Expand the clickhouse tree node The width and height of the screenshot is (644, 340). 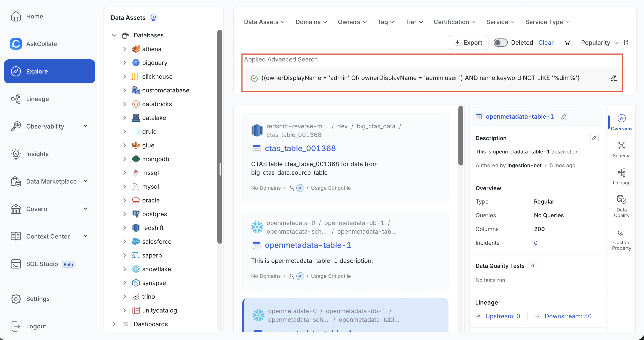[125, 77]
